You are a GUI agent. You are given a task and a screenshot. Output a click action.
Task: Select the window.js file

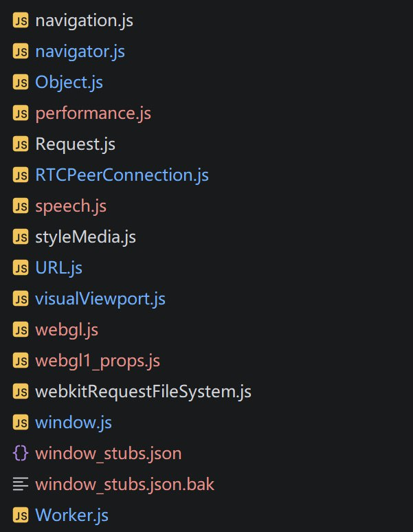click(x=73, y=423)
